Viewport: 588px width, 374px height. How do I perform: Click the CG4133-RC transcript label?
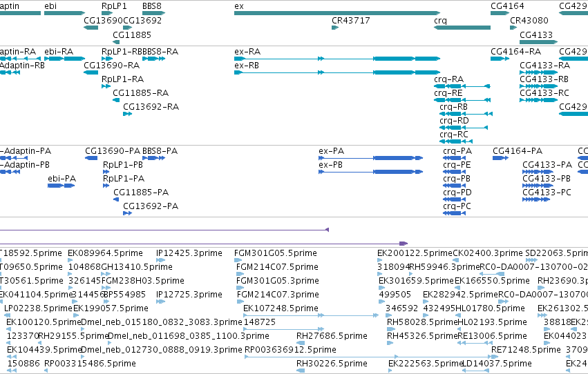[x=544, y=93]
